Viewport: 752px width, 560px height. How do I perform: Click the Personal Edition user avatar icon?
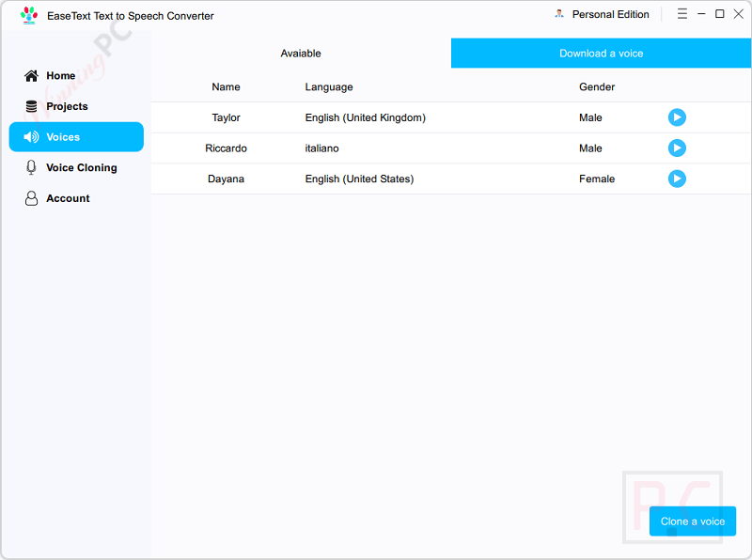[559, 14]
